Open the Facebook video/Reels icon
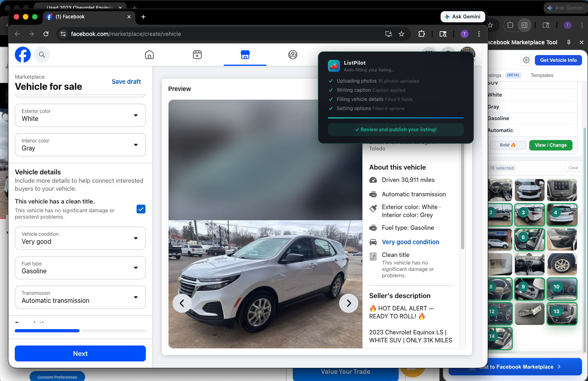Screen dimensions: 588x381 click(x=197, y=55)
